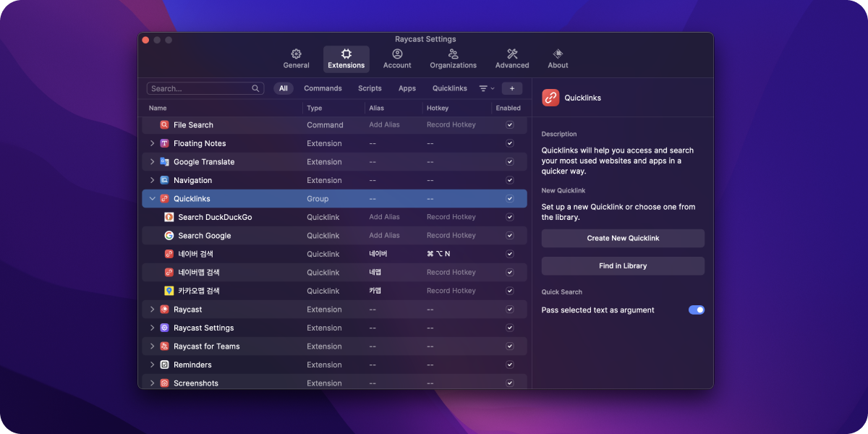
Task: Open the Account tab
Action: pyautogui.click(x=397, y=59)
